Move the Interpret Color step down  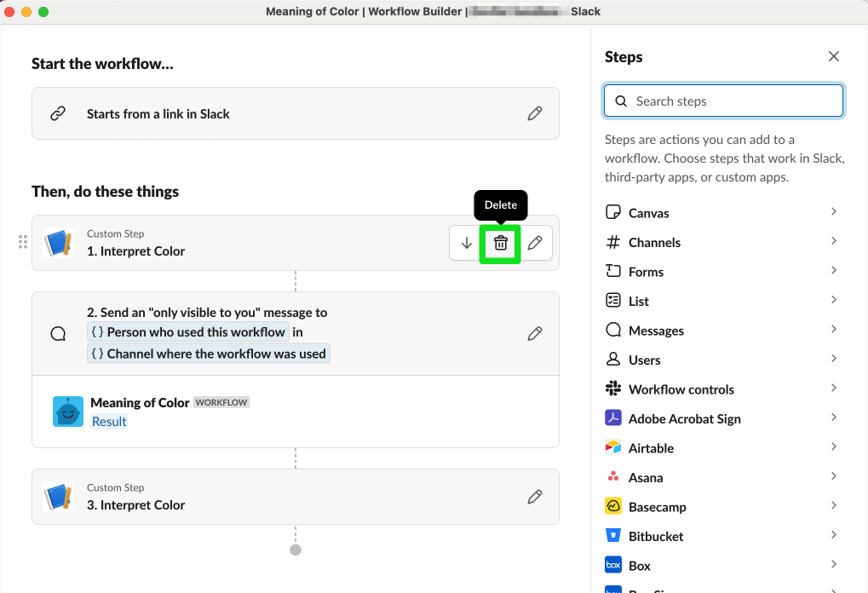pyautogui.click(x=465, y=244)
